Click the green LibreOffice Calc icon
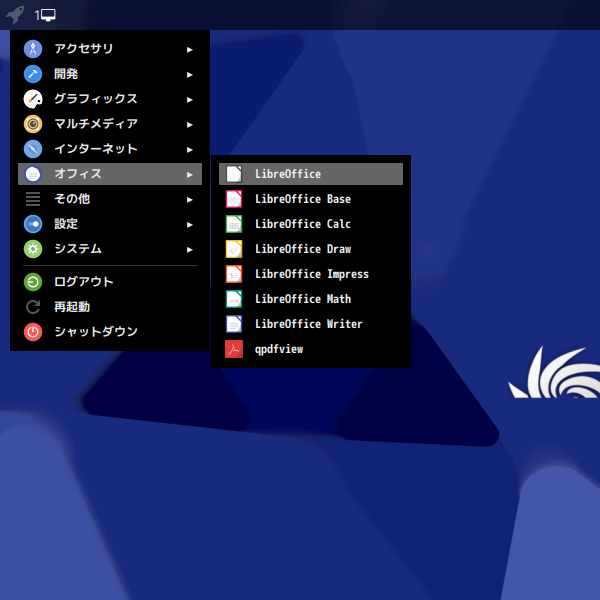Screen dimensions: 600x600 pos(234,224)
